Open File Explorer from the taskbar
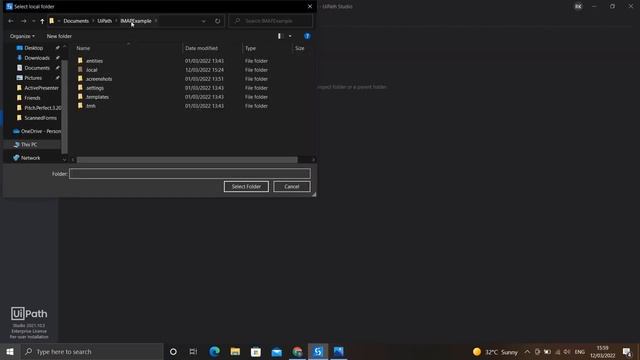The height and width of the screenshot is (360, 640). point(235,351)
